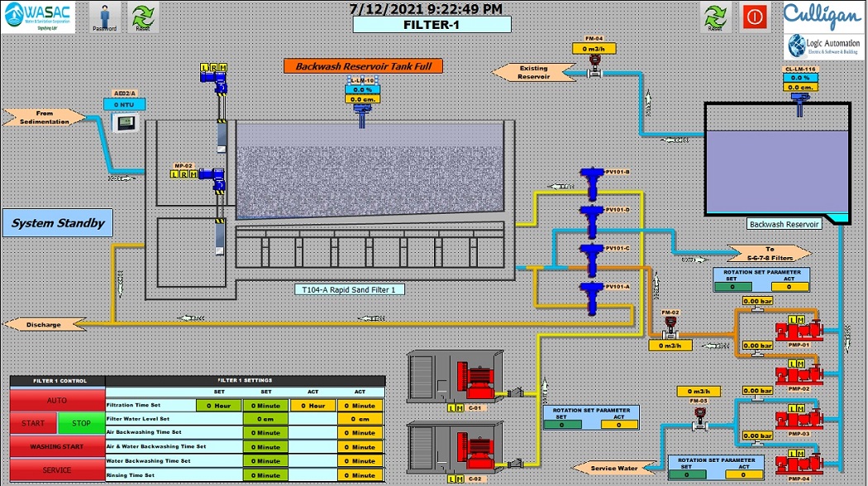Click Filtration Time Set Hour field

[218, 405]
